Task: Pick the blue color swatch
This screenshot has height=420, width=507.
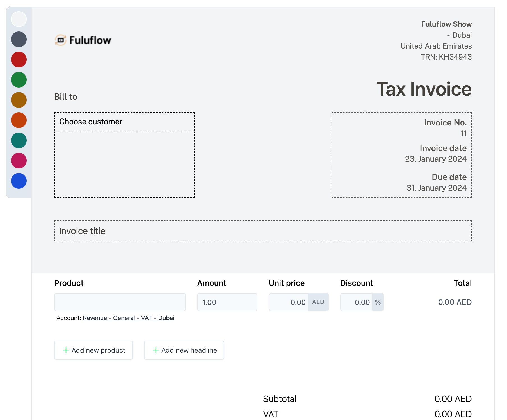Action: [x=19, y=181]
